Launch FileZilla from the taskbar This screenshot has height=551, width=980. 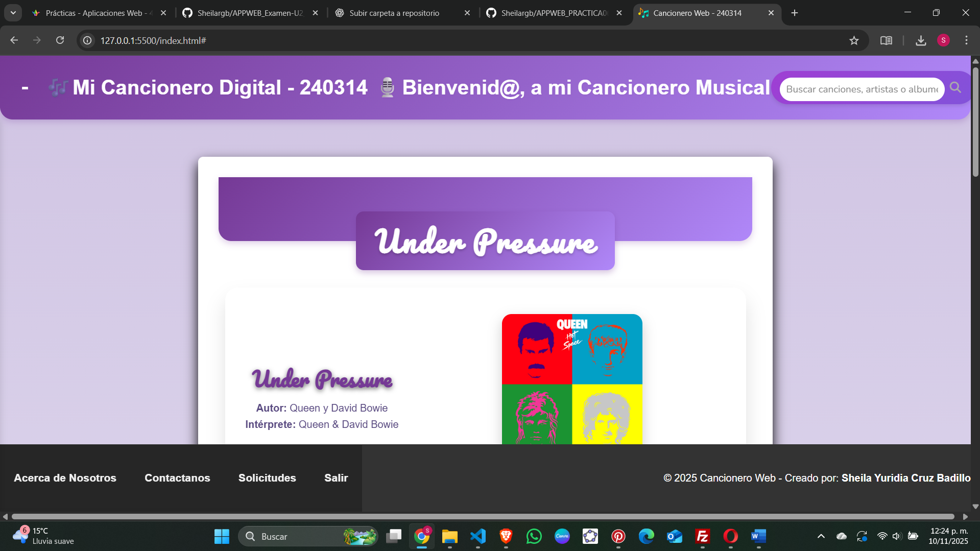[x=702, y=536]
